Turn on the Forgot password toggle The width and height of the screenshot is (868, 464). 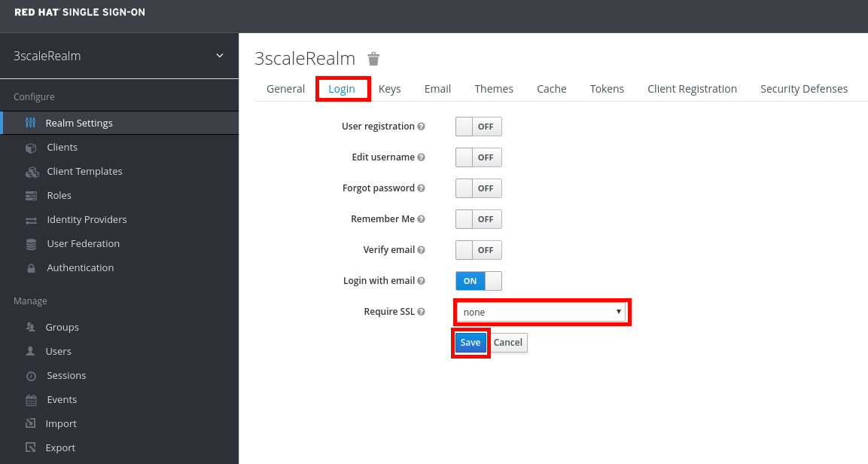[x=478, y=188]
